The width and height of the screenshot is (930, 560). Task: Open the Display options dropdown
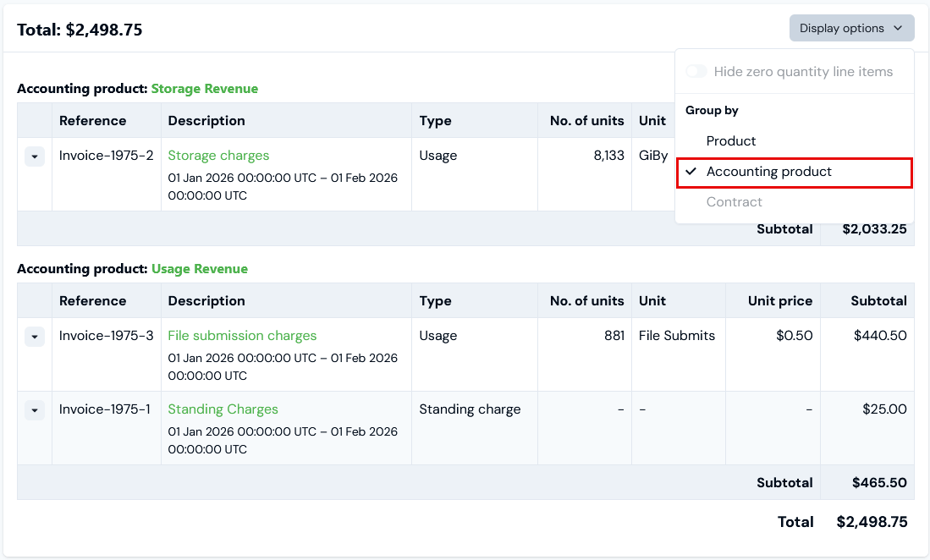click(851, 29)
